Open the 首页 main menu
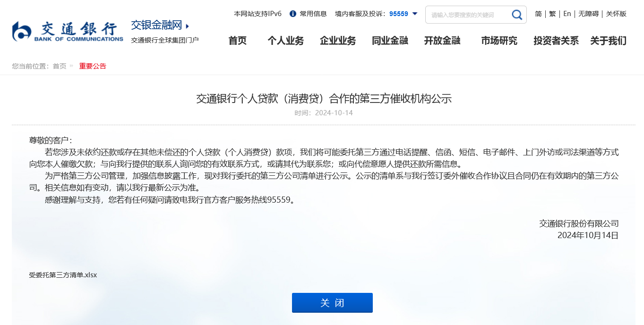 (x=238, y=41)
